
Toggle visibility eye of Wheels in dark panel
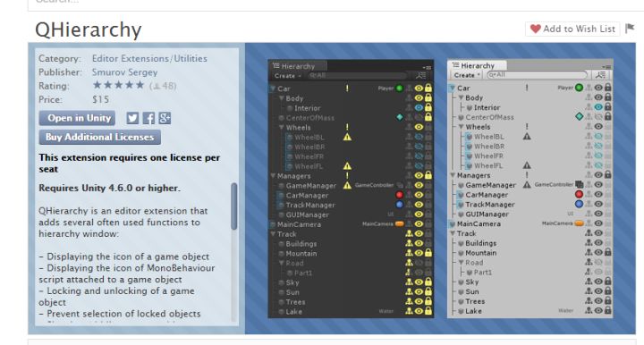click(419, 127)
